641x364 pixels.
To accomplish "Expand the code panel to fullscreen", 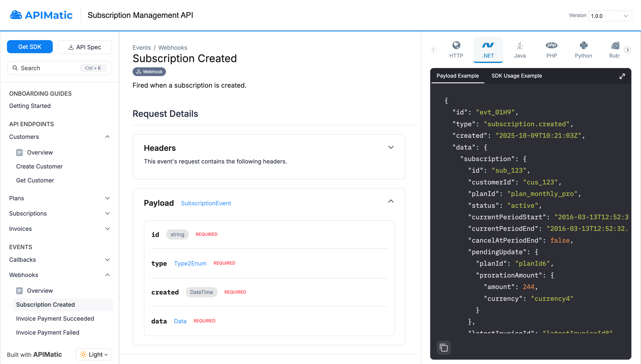I will click(622, 76).
